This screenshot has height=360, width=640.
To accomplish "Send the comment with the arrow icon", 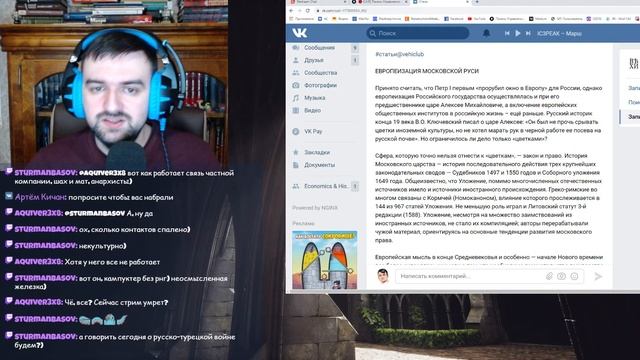I will (x=598, y=276).
